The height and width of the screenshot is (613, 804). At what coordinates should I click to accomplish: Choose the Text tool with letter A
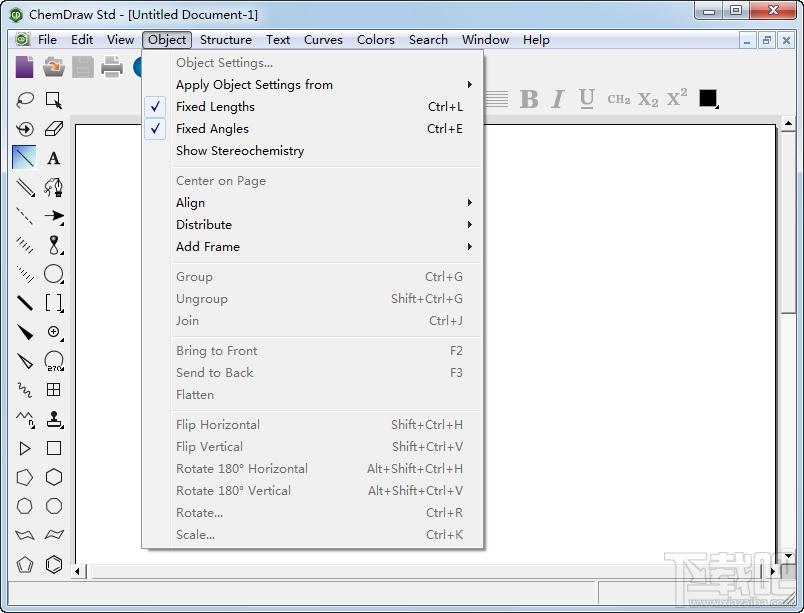click(x=53, y=158)
